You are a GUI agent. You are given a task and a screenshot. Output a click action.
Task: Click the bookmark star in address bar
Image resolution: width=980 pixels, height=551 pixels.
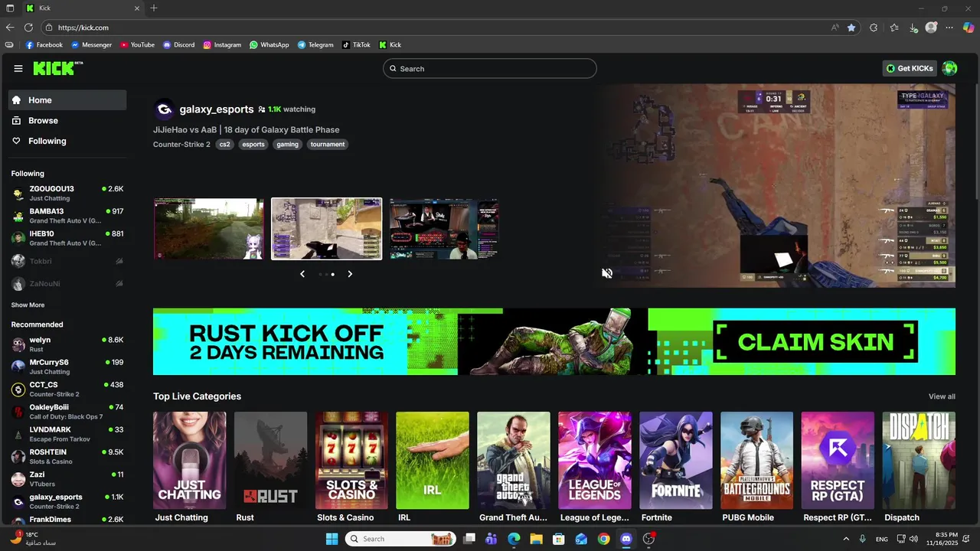coord(851,28)
